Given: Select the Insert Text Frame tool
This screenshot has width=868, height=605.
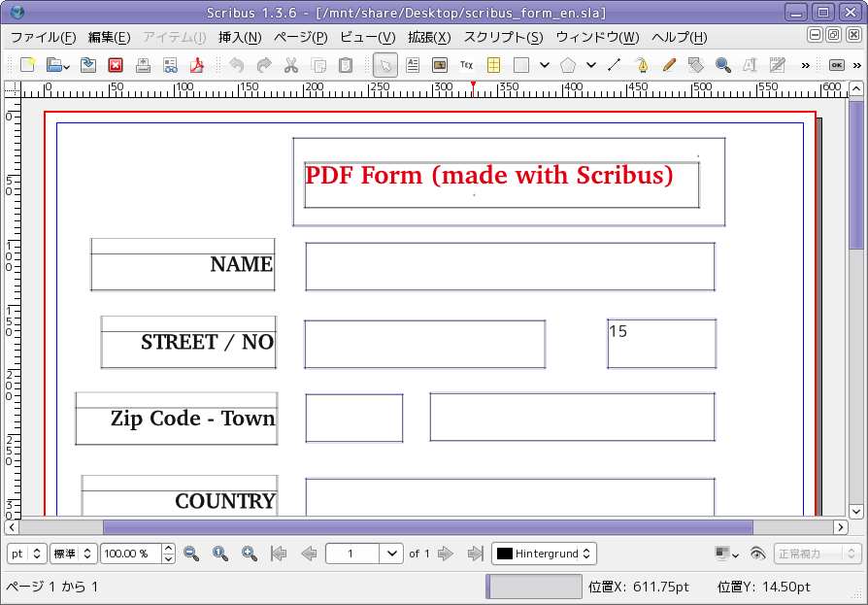Looking at the screenshot, I should click(x=413, y=65).
